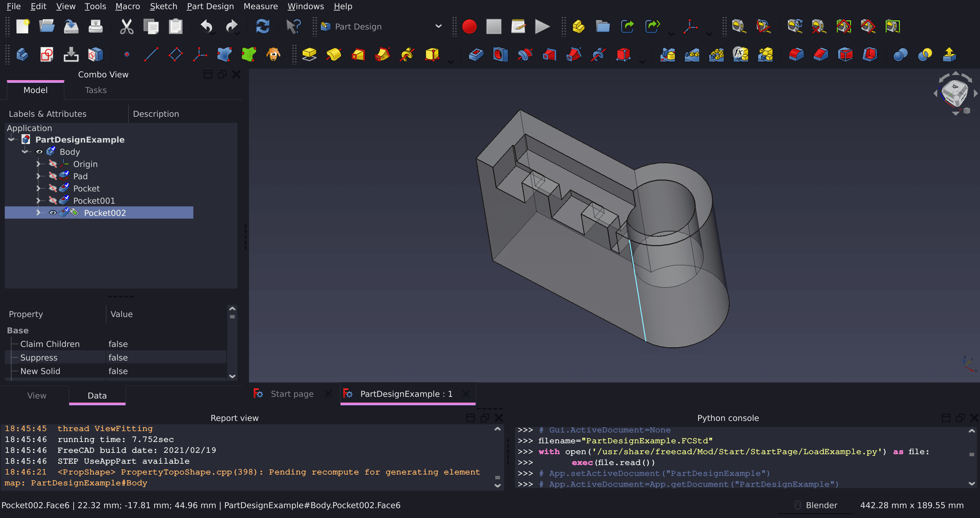Create a Mirrored feature
The height and width of the screenshot is (518, 980).
[x=668, y=54]
